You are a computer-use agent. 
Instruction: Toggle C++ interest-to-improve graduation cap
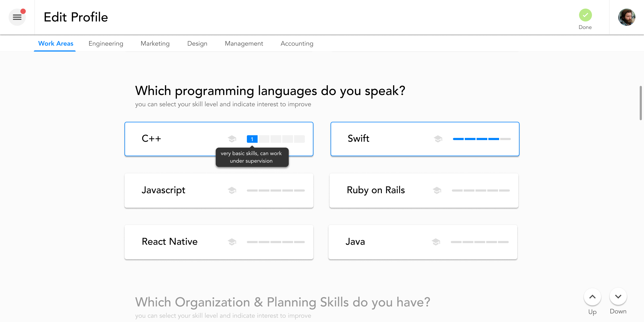coord(232,139)
